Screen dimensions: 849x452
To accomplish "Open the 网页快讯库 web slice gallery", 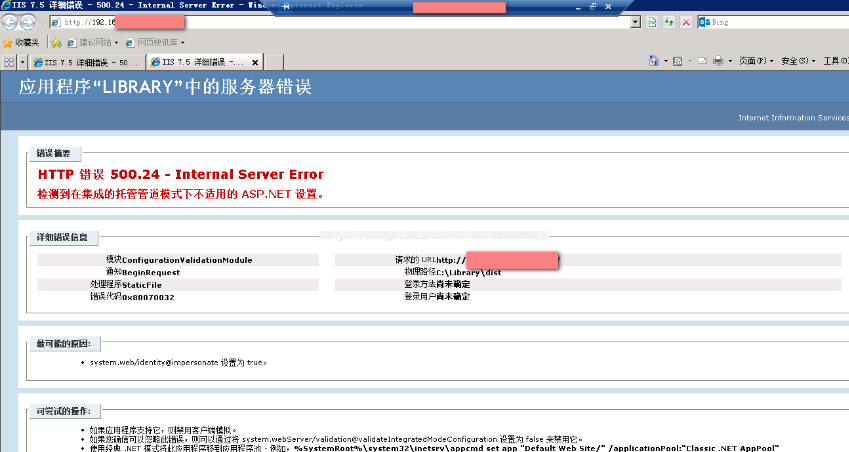I will (x=152, y=42).
